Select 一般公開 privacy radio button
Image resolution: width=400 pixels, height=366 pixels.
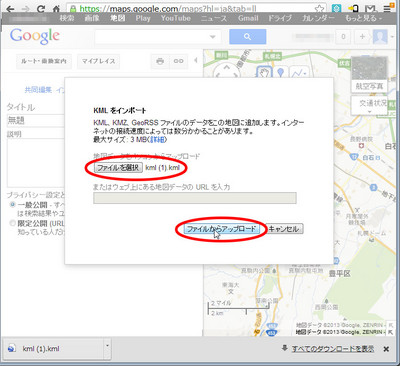(x=13, y=204)
